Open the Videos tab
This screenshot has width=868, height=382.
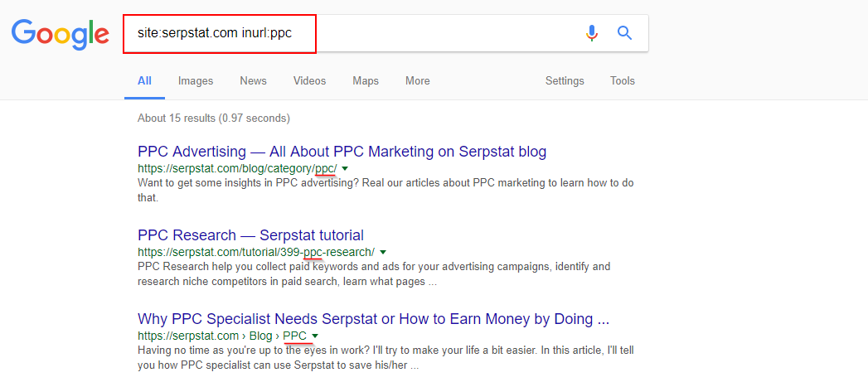(309, 81)
